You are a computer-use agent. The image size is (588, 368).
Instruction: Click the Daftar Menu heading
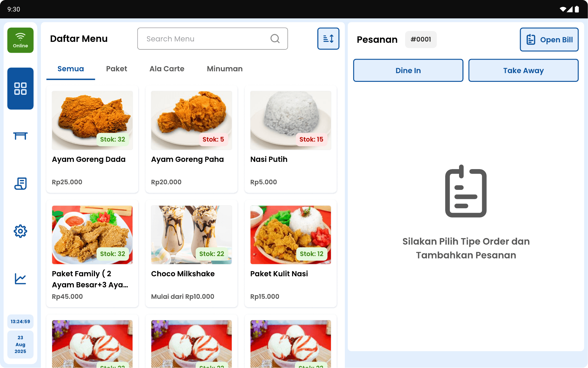pyautogui.click(x=79, y=39)
